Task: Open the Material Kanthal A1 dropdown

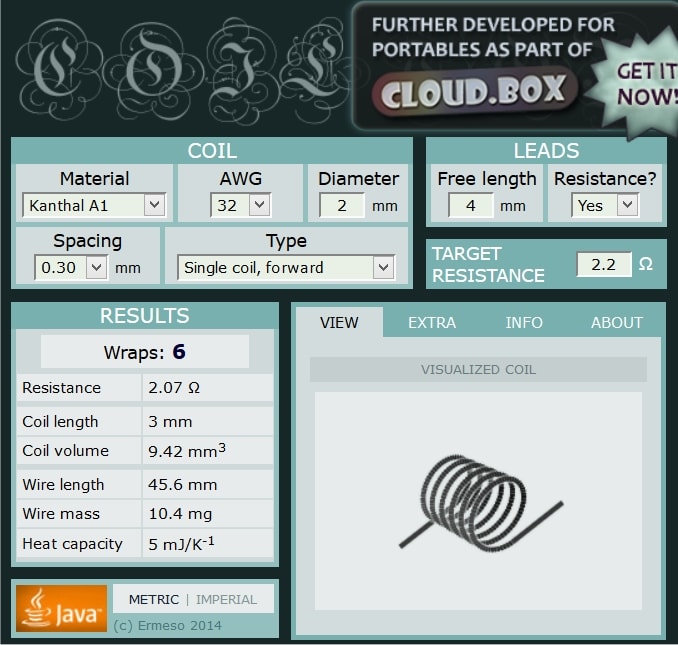Action: tap(94, 206)
